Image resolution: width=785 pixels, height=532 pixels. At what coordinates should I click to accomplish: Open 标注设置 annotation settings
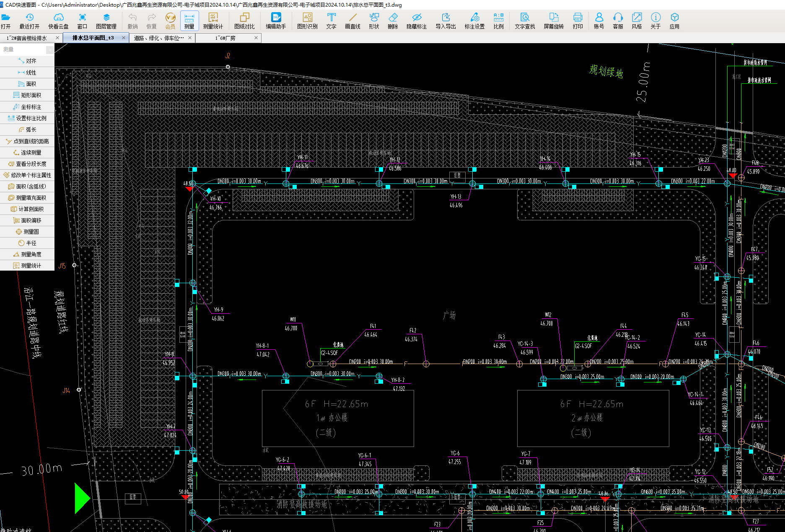click(474, 21)
